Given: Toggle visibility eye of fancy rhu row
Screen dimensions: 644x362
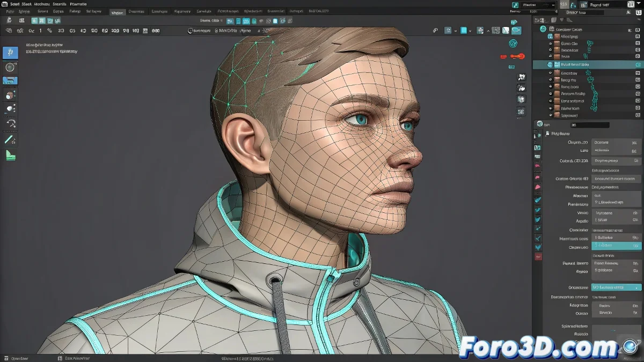Looking at the screenshot, I should point(550,80).
